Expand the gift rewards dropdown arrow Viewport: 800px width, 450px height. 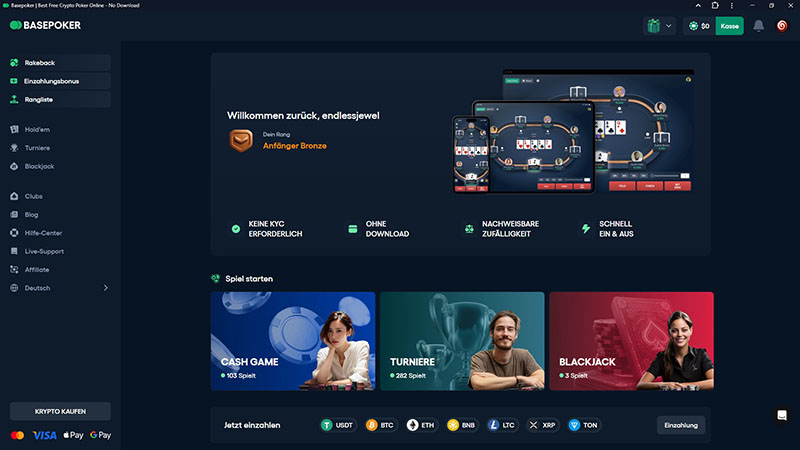668,26
